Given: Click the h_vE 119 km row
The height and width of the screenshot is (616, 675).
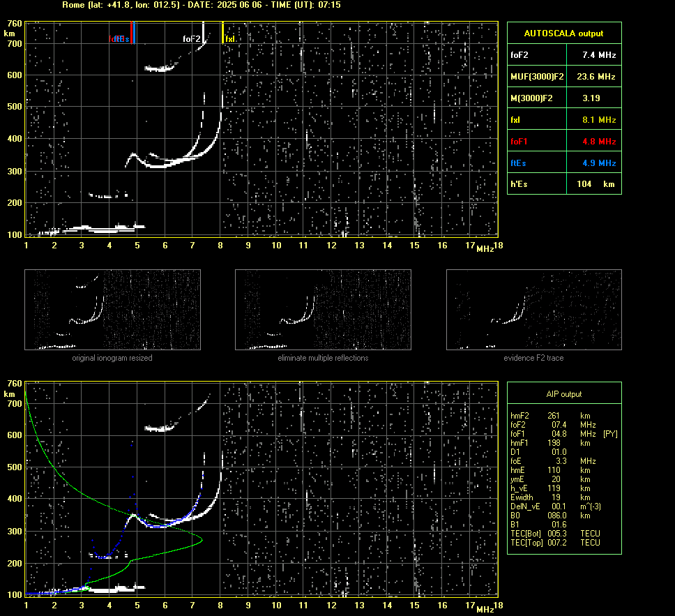Looking at the screenshot, I should click(x=550, y=488).
